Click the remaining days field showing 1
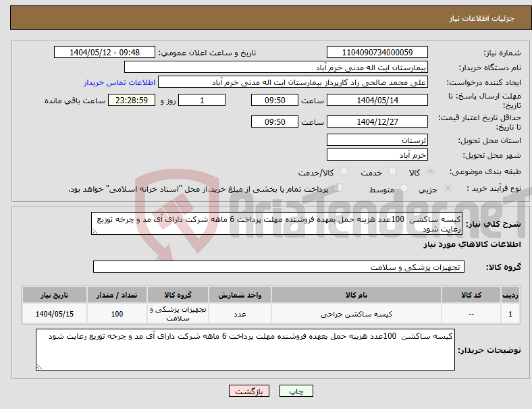Image resolution: width=532 pixels, height=409 pixels. pyautogui.click(x=202, y=100)
